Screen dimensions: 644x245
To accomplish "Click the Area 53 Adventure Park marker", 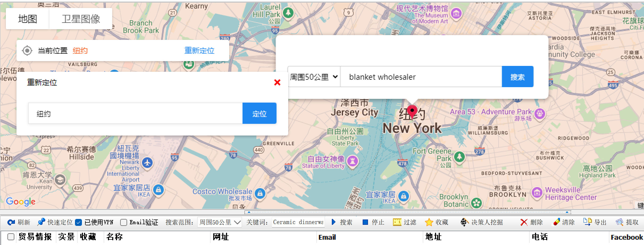I will pos(540,114).
